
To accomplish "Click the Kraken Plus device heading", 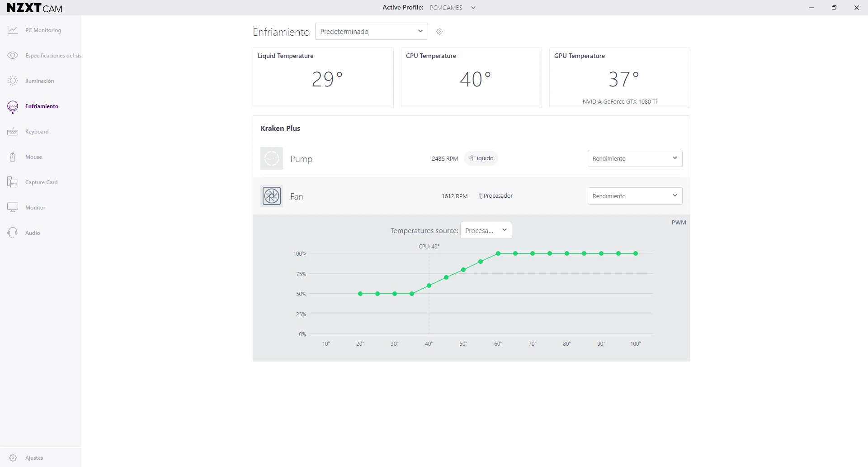I will click(x=280, y=129).
